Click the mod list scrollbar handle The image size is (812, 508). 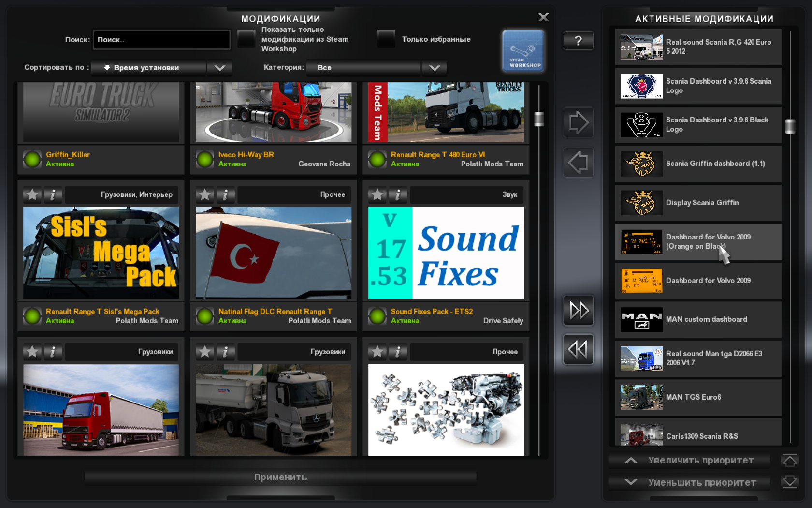coord(539,119)
